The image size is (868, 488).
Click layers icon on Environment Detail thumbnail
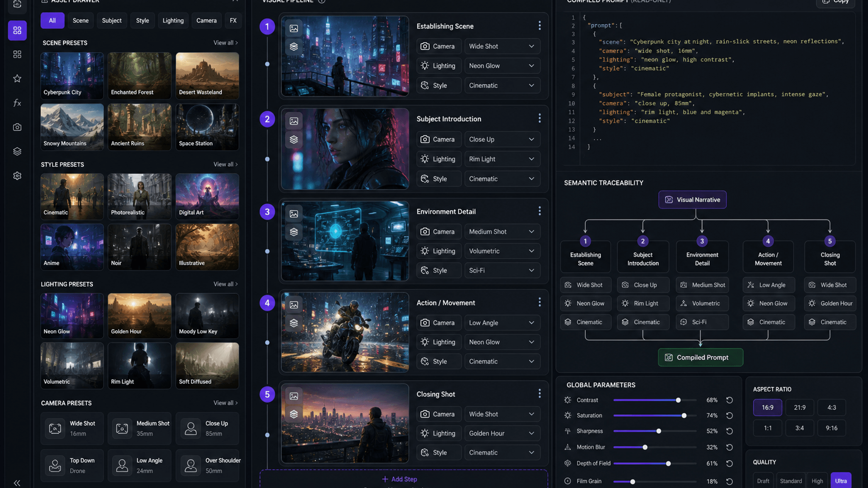tap(294, 232)
